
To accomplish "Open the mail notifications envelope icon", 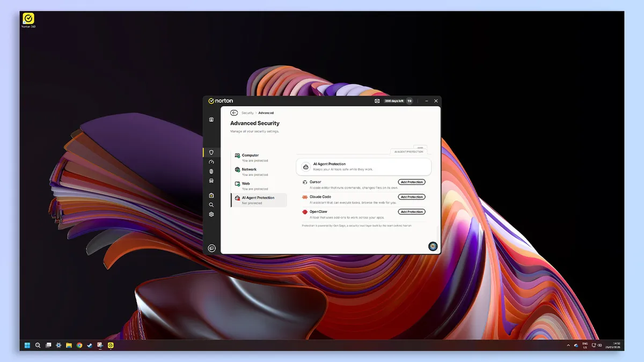I will (377, 101).
